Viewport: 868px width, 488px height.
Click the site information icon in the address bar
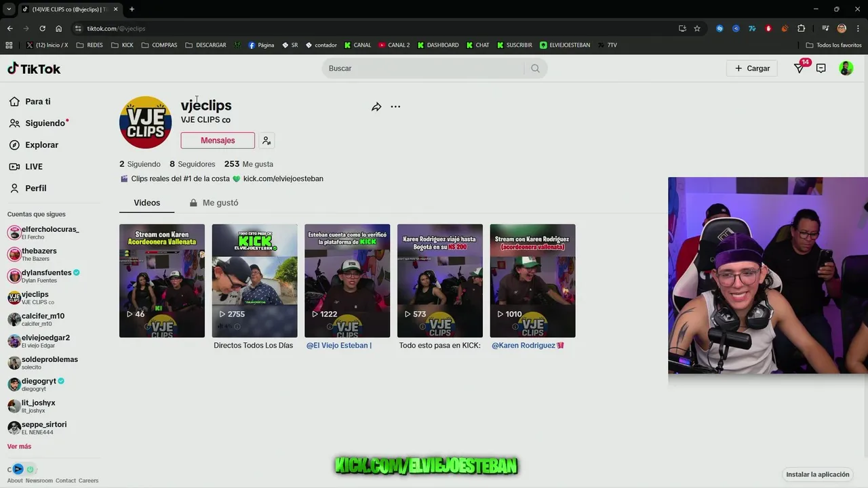[x=78, y=28]
